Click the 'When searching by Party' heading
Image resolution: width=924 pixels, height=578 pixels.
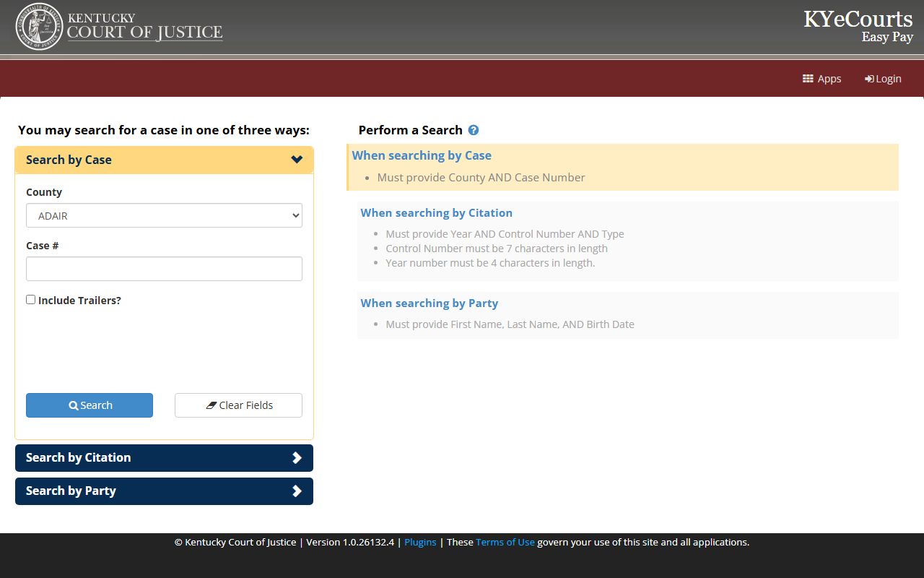[x=430, y=303]
